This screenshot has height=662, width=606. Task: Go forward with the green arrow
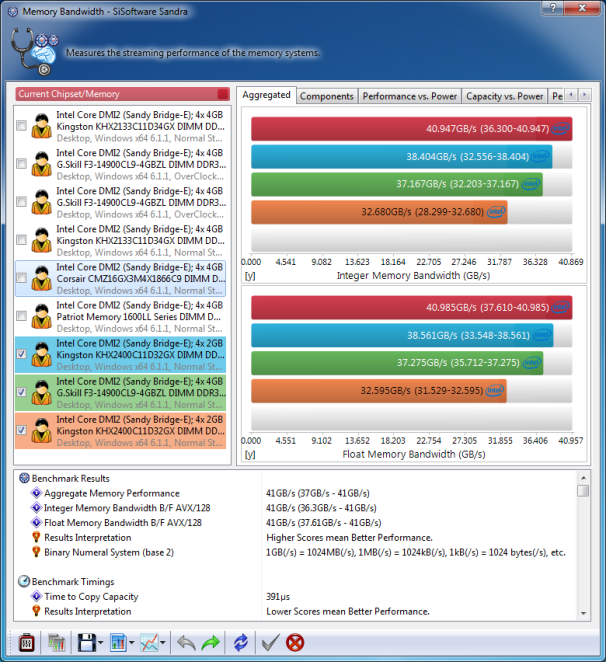tap(210, 643)
